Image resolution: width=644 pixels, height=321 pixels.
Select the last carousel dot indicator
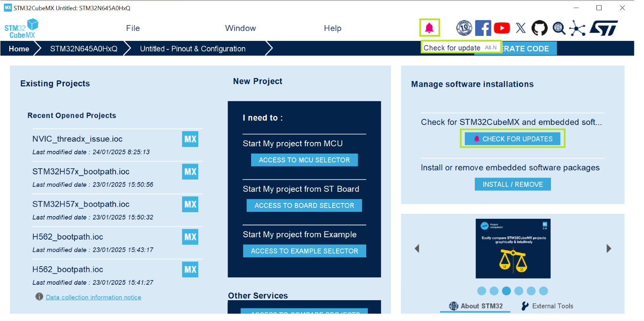click(544, 291)
